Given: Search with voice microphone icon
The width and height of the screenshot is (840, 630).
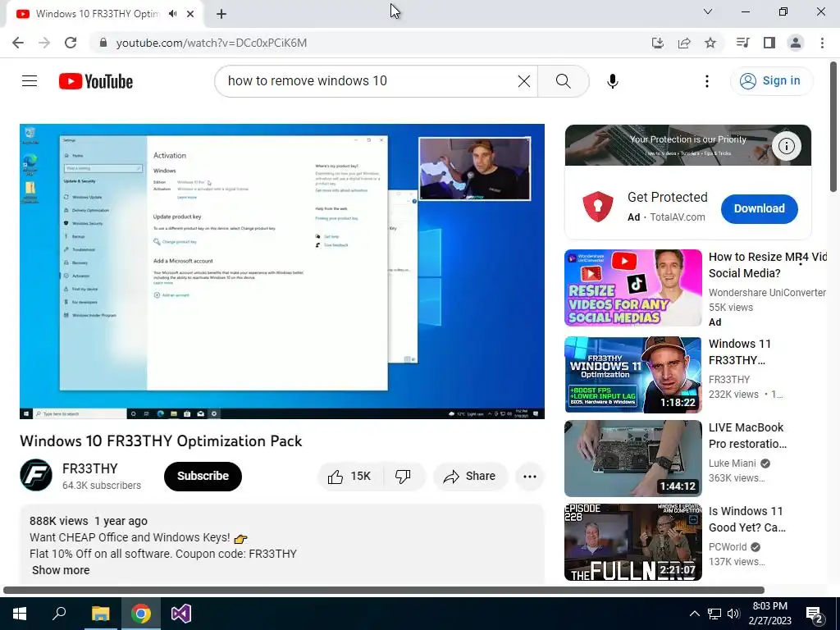Looking at the screenshot, I should [612, 81].
